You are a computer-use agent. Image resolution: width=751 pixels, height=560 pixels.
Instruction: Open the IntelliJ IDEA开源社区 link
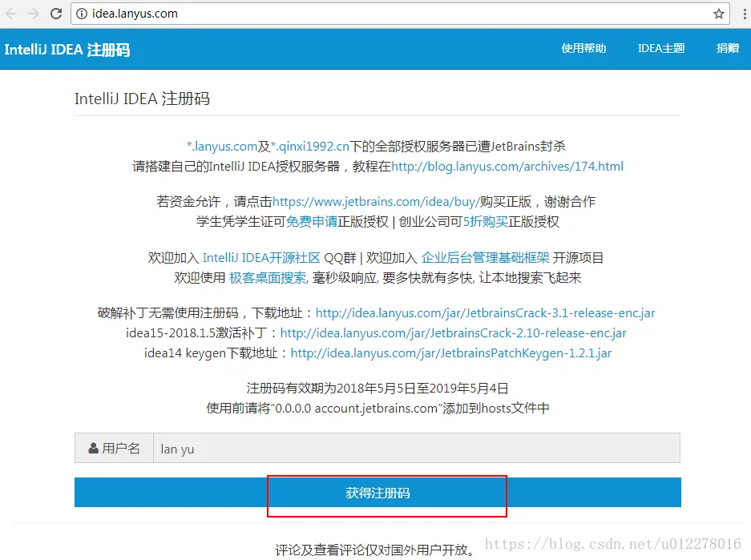pos(261,257)
